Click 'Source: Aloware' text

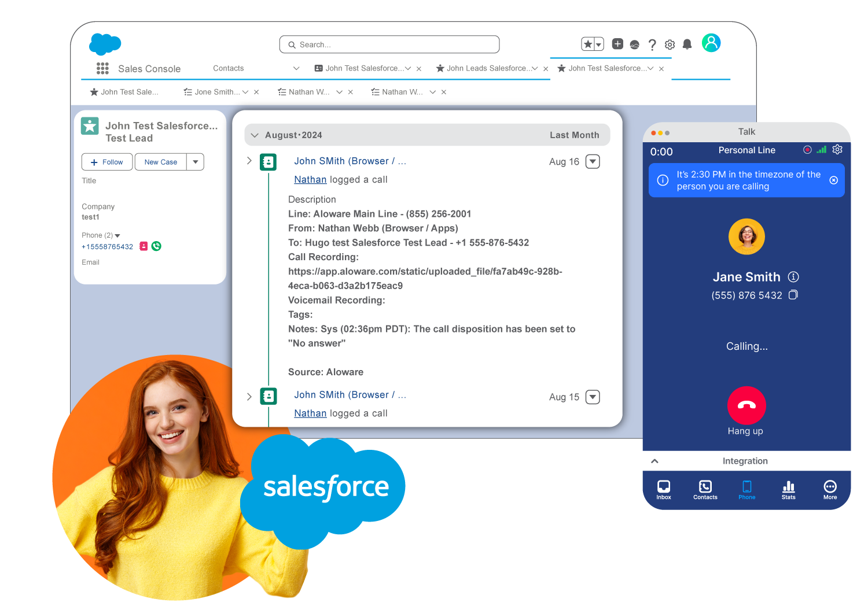coord(326,372)
